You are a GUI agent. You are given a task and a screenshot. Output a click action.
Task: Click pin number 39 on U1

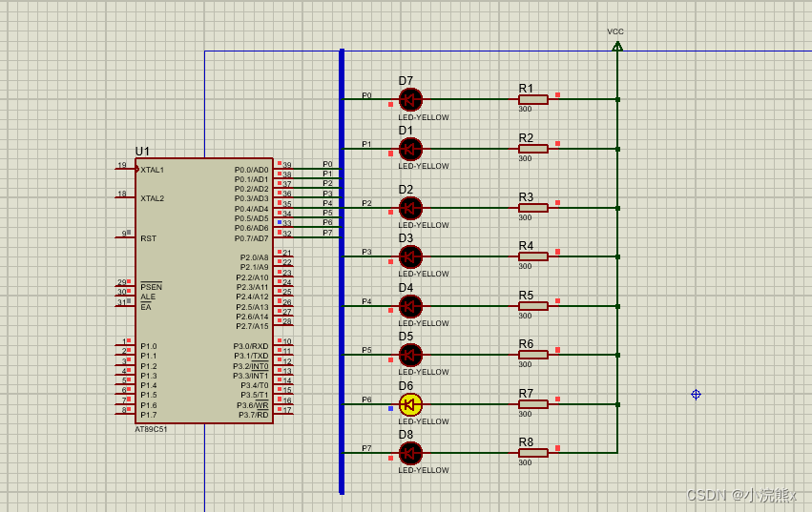click(x=287, y=165)
